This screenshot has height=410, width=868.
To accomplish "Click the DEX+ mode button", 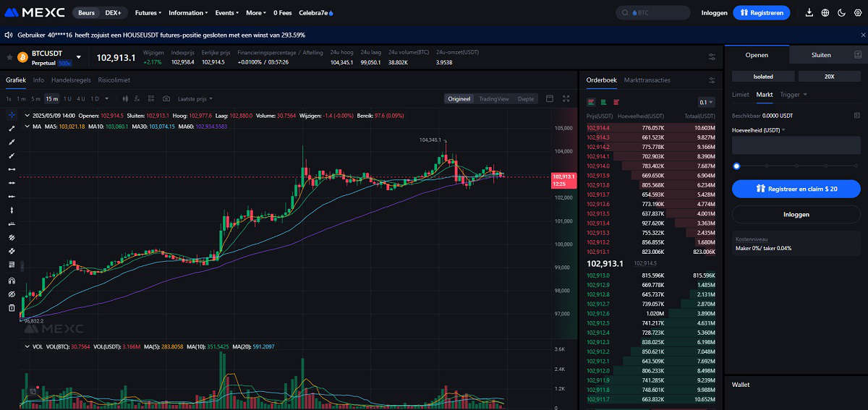I will click(x=113, y=13).
